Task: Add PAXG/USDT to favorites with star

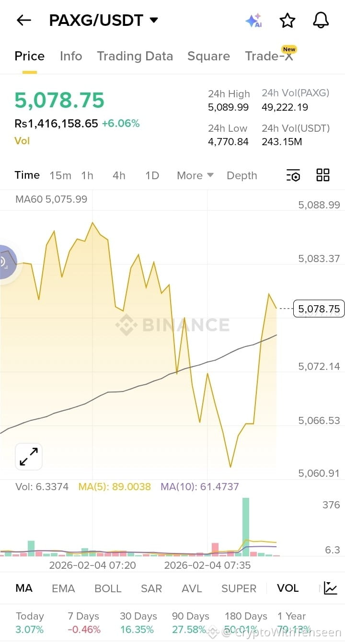Action: pos(287,21)
